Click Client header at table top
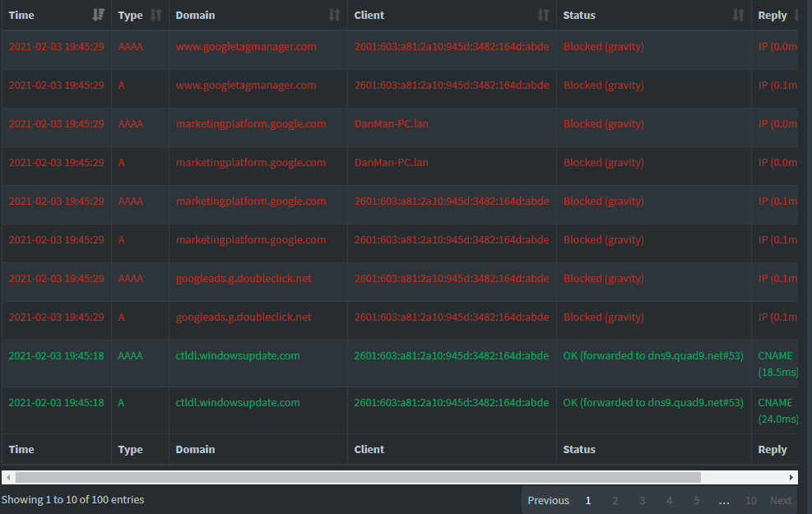This screenshot has width=812, height=514. click(369, 15)
